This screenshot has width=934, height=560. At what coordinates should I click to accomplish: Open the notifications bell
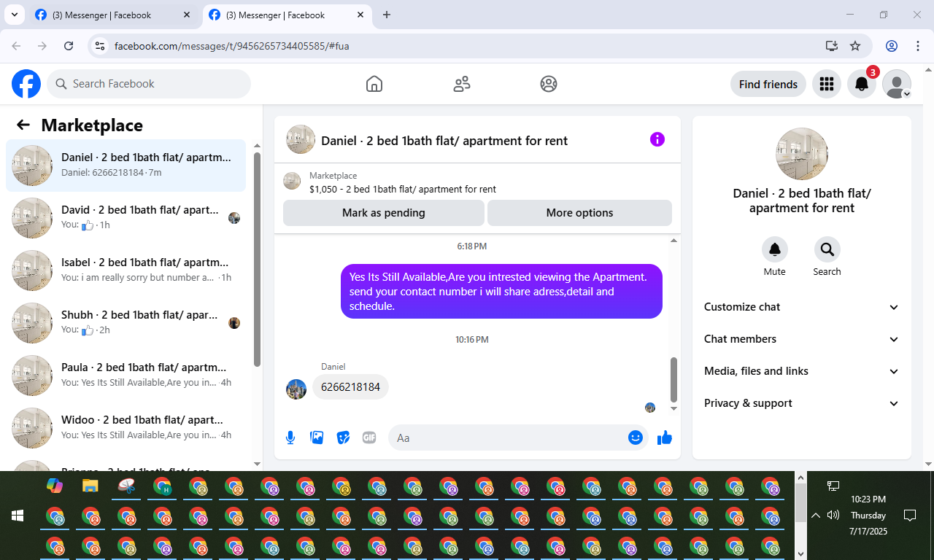[x=862, y=85]
